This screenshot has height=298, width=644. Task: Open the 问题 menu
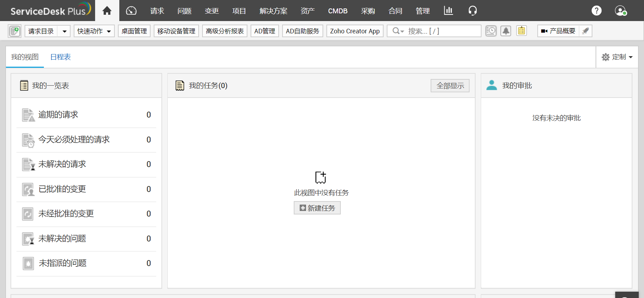click(185, 11)
